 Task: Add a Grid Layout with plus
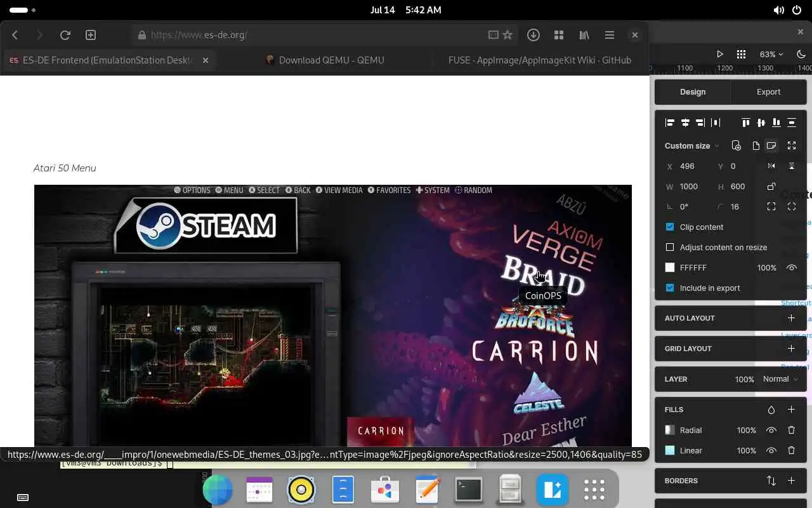pyautogui.click(x=792, y=349)
